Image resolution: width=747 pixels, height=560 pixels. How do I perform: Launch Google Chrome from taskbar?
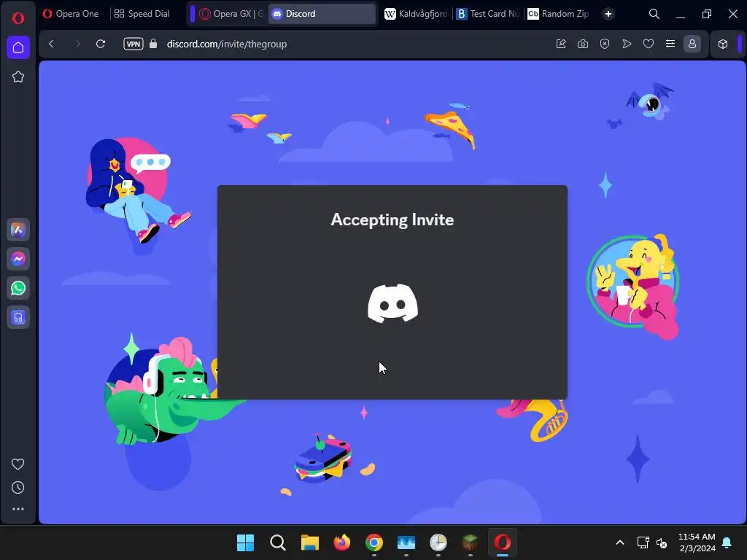tap(374, 542)
